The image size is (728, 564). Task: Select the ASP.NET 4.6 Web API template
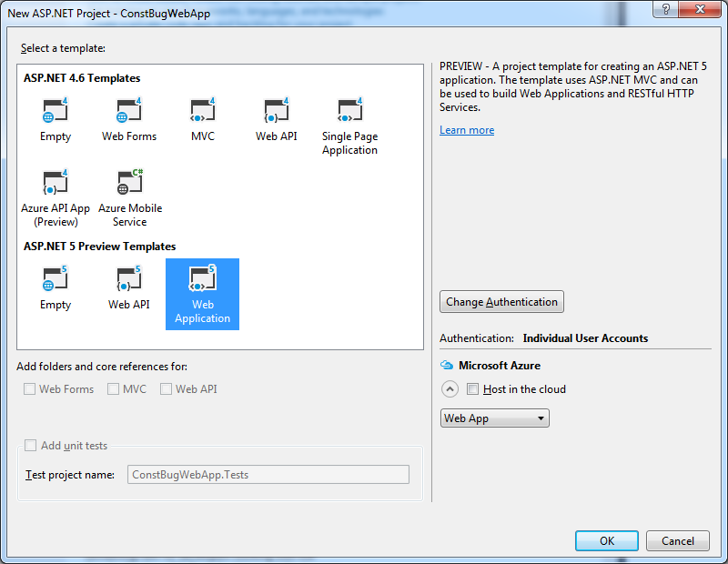point(277,120)
